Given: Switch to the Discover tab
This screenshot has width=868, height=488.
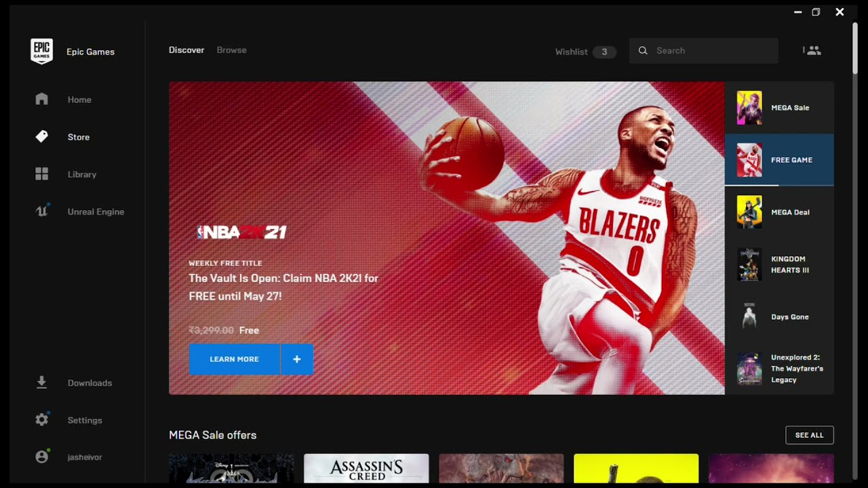Looking at the screenshot, I should click(186, 50).
